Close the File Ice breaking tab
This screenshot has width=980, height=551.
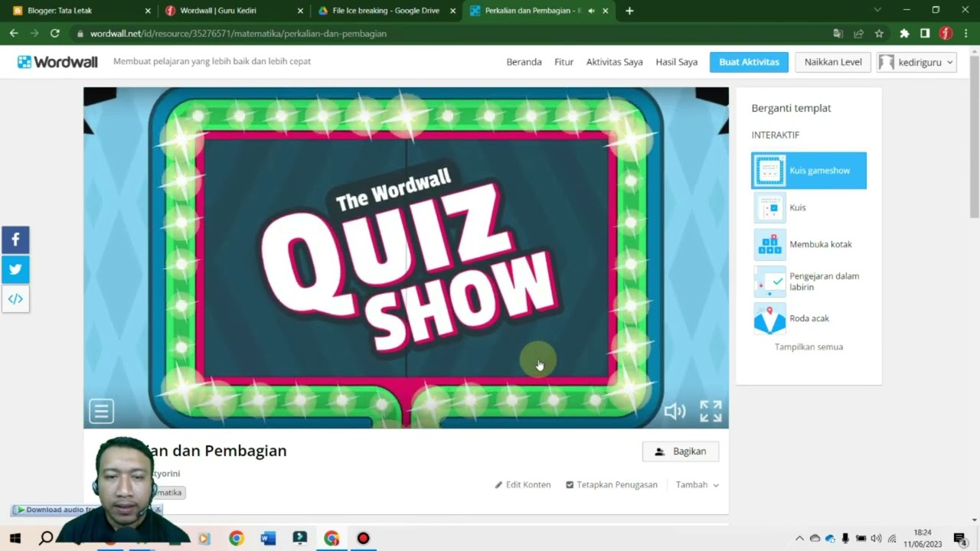[x=453, y=11]
